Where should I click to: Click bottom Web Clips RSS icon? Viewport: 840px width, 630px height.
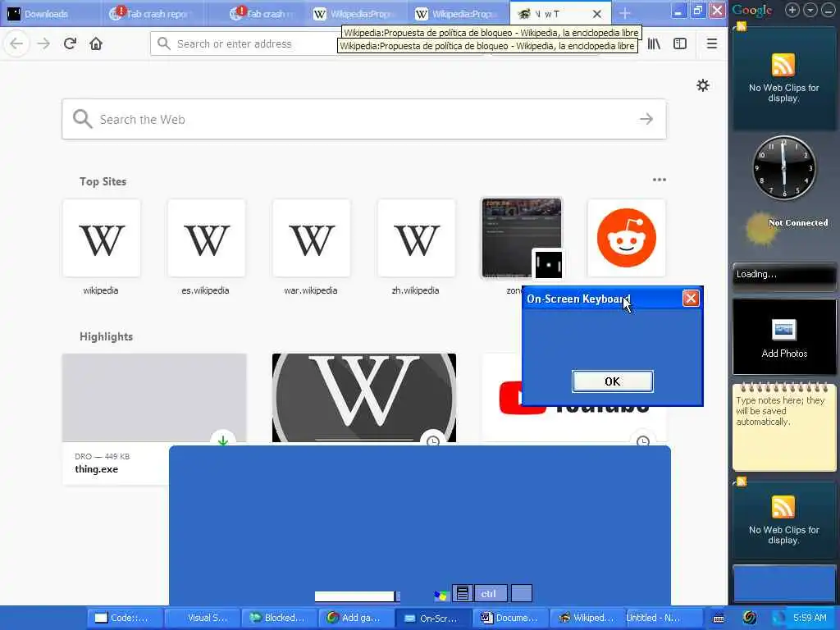point(783,507)
